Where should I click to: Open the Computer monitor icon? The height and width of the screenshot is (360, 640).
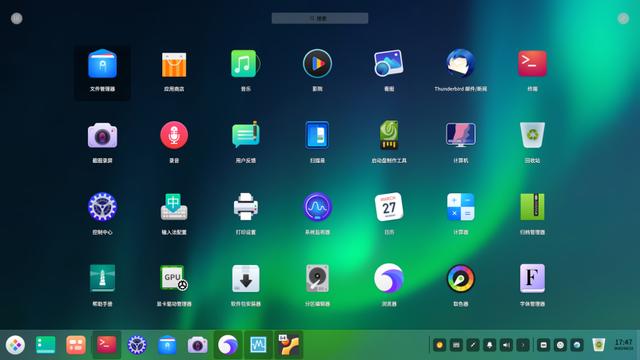(x=460, y=135)
